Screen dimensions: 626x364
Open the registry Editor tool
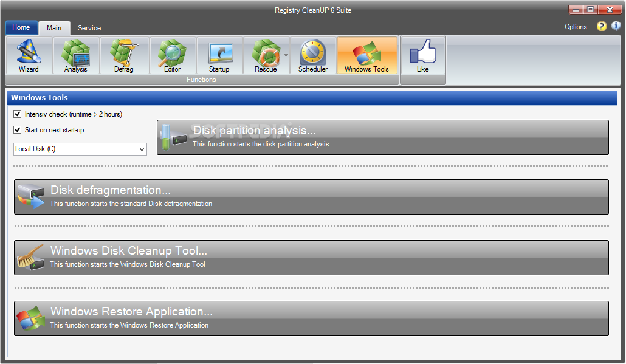coord(173,55)
